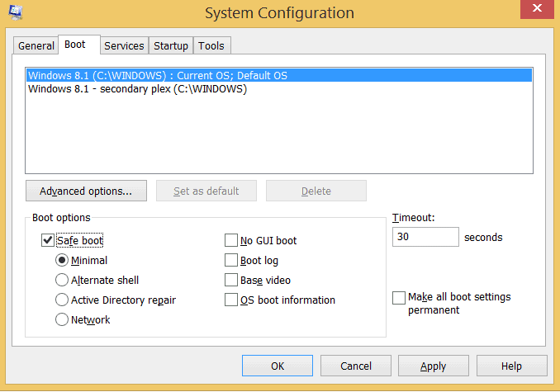Click the System Configuration title bar icon
Viewport: 560px width, 392px height.
click(16, 12)
